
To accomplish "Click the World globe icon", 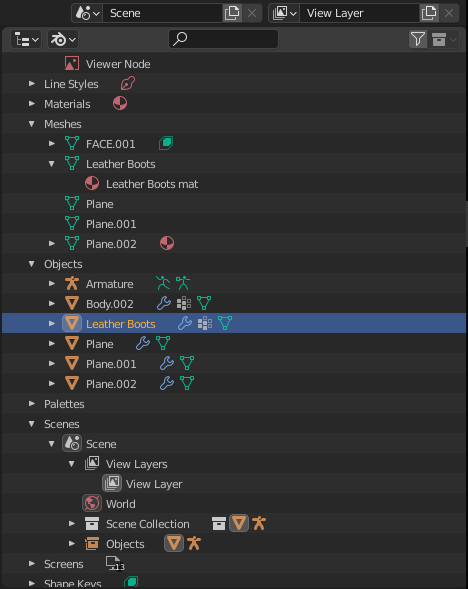I will tap(92, 503).
